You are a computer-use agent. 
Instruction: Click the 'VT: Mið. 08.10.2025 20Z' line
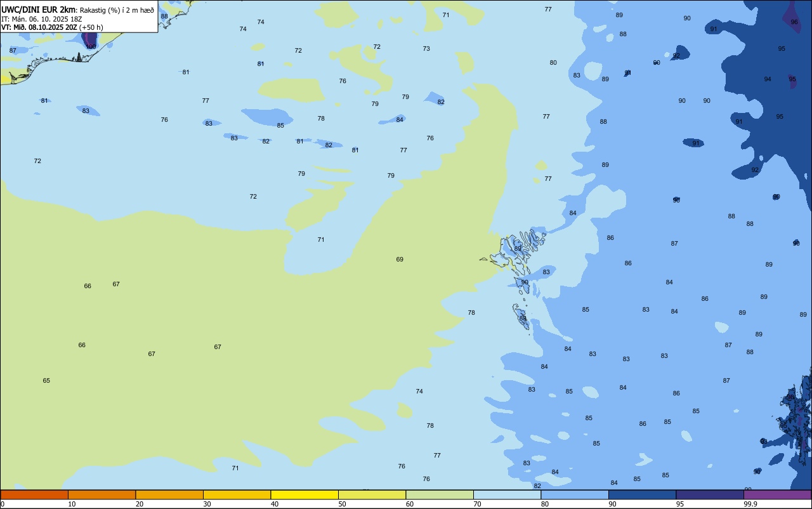[39, 27]
